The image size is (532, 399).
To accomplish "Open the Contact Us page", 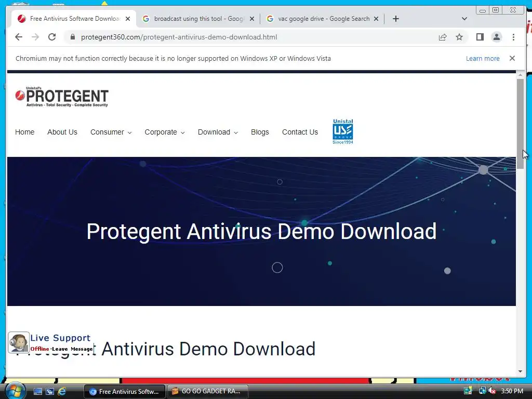I will (x=300, y=132).
